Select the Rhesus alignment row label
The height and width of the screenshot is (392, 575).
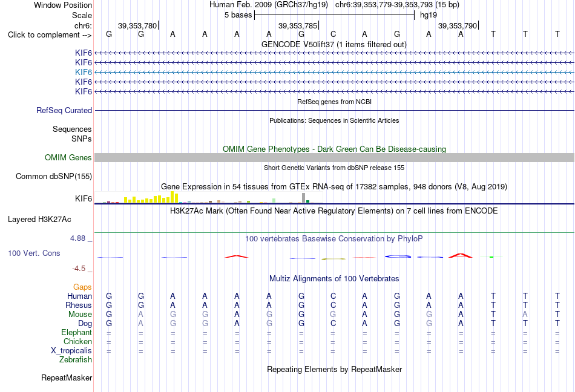point(79,305)
